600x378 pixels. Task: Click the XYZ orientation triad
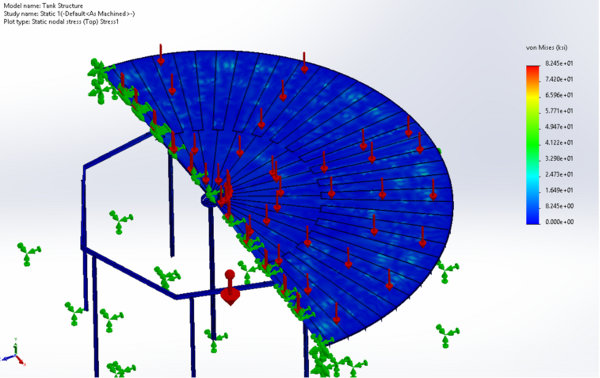point(13,353)
